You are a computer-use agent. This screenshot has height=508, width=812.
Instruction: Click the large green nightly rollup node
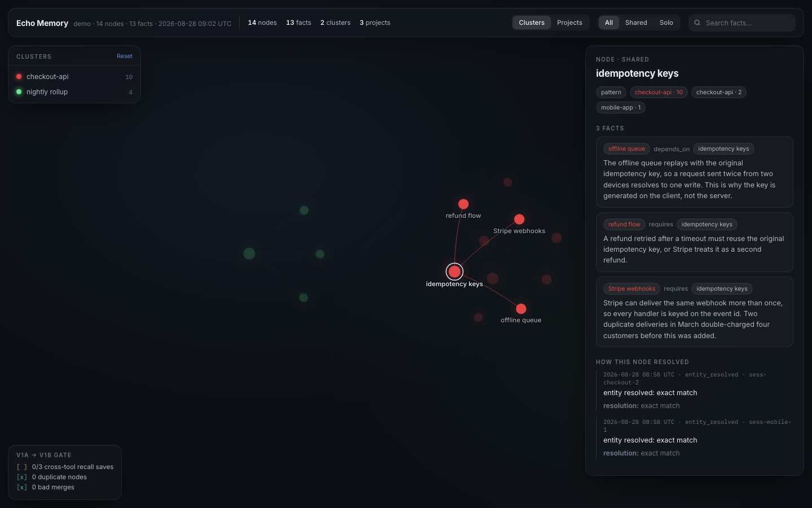pyautogui.click(x=249, y=253)
